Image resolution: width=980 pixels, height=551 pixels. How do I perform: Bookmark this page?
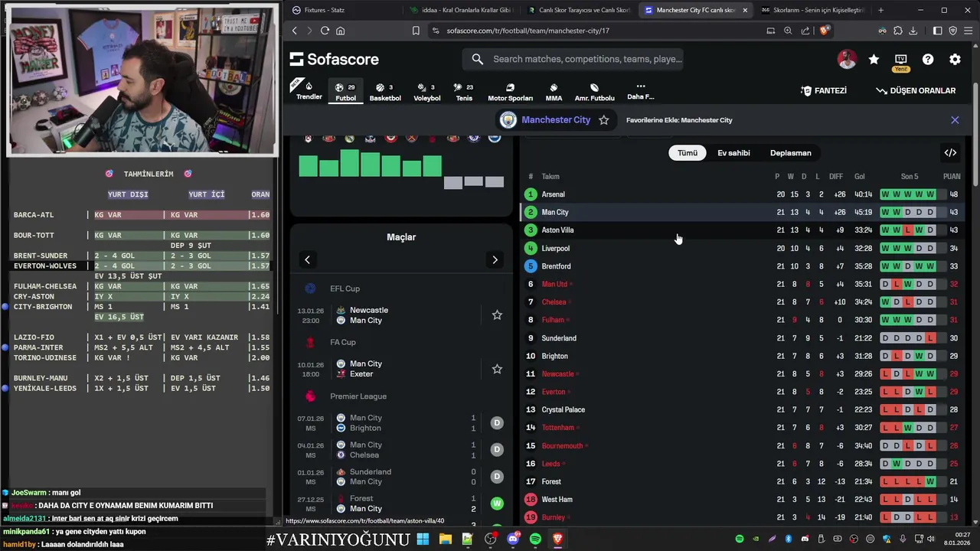[x=416, y=31]
